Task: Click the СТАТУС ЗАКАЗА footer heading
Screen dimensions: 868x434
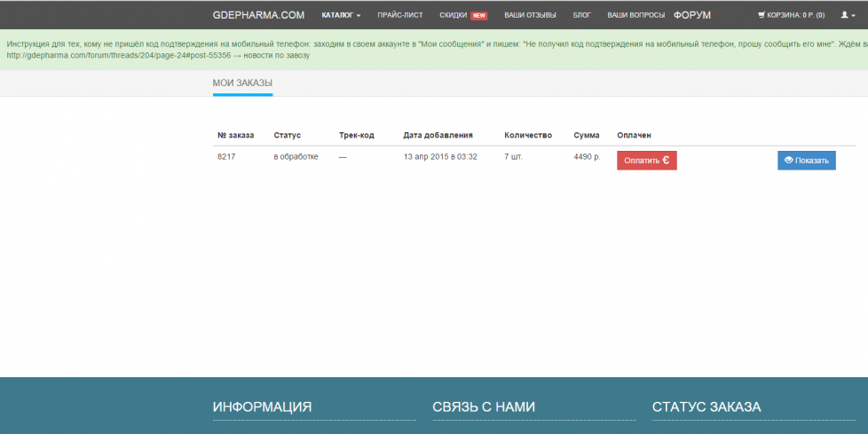Action: [706, 406]
